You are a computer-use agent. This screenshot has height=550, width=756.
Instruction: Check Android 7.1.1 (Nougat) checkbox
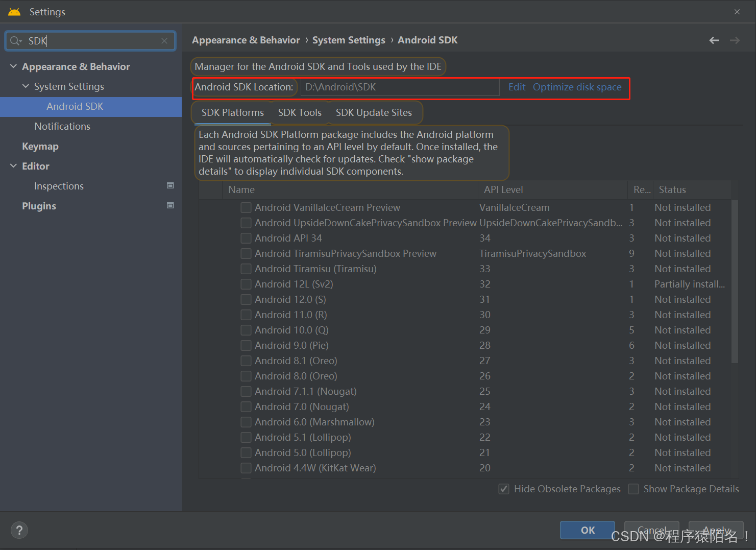pos(246,391)
